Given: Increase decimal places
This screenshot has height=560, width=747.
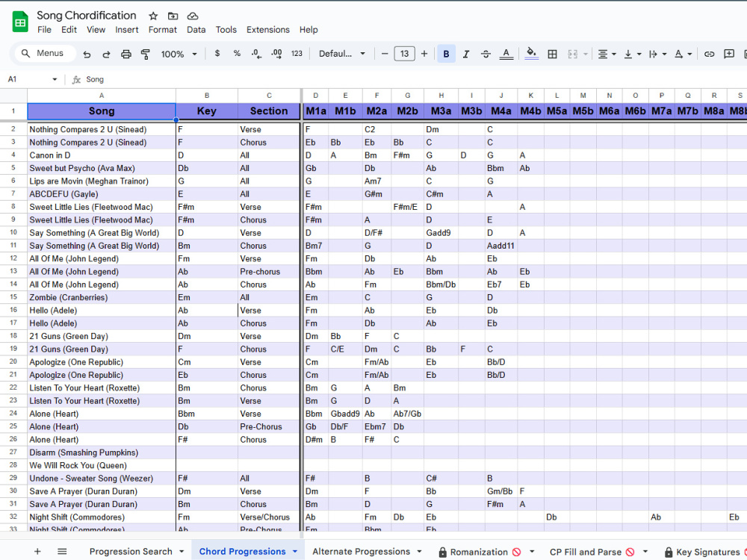Looking at the screenshot, I should pyautogui.click(x=276, y=54).
